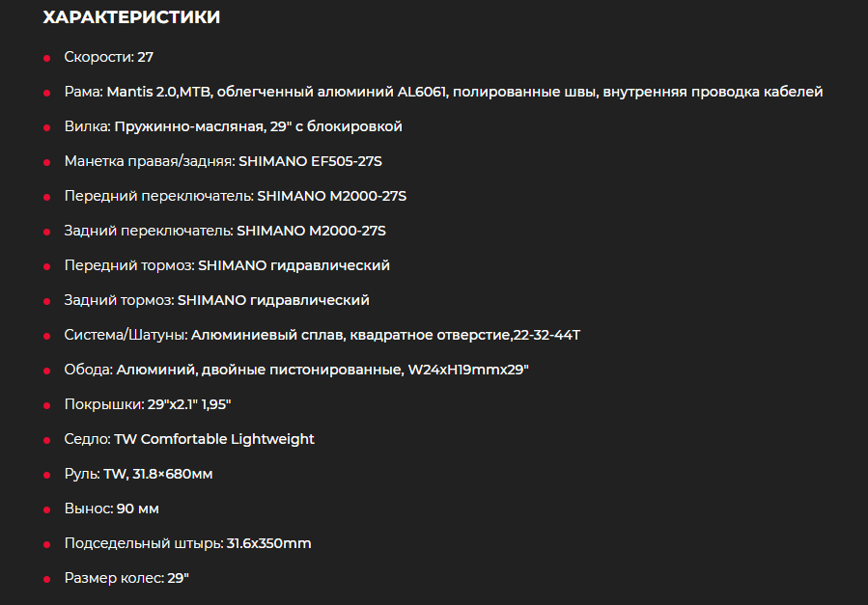
Task: Click the Задний переключатель SHIMANO M2000-27S entry
Action: point(225,231)
